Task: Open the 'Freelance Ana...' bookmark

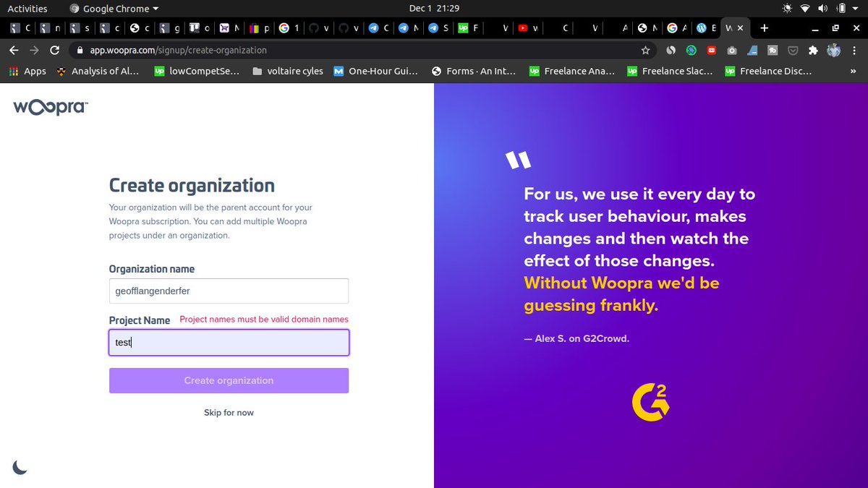Action: coord(572,71)
